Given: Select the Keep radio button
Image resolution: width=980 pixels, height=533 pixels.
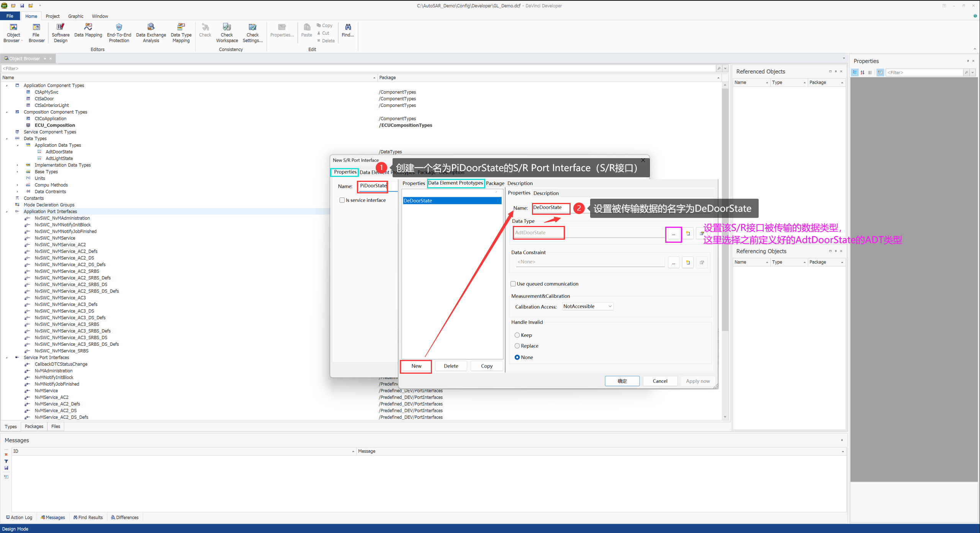Looking at the screenshot, I should (517, 335).
